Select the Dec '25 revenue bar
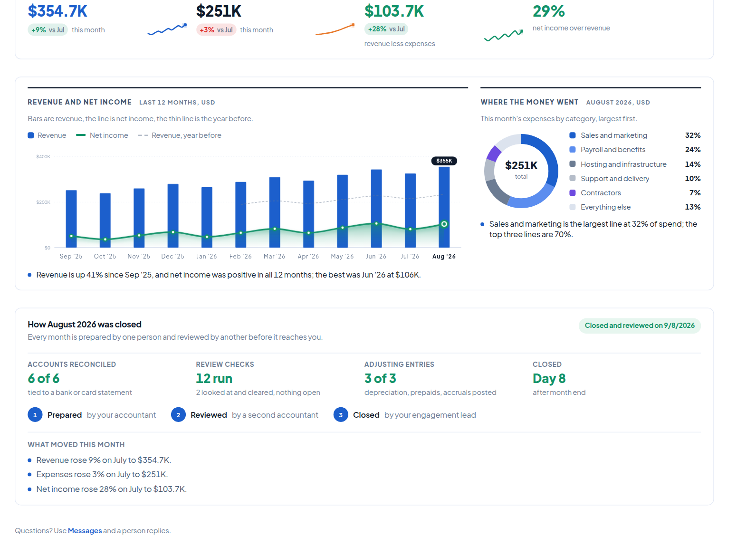Viewport: 756px width, 556px height. click(173, 216)
